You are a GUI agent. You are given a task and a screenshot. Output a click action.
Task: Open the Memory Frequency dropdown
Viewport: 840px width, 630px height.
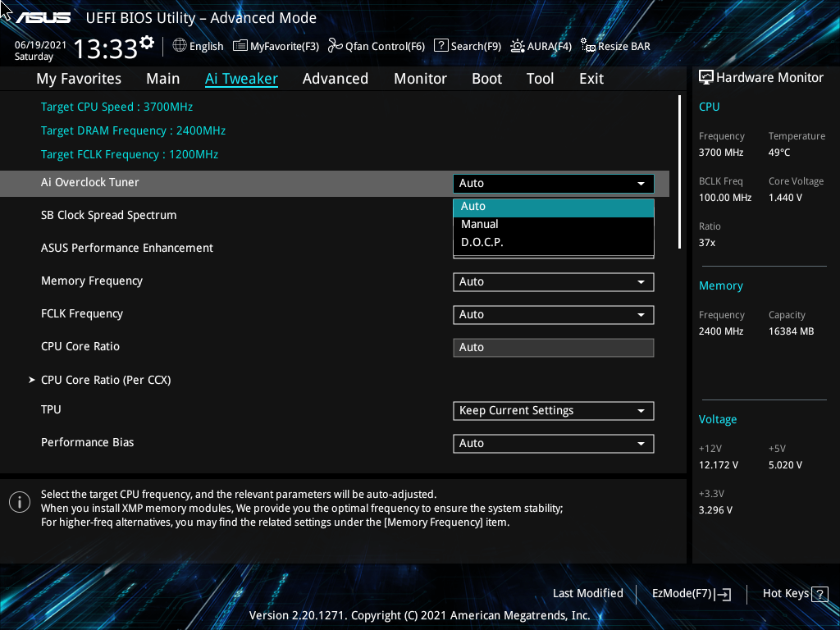point(553,281)
